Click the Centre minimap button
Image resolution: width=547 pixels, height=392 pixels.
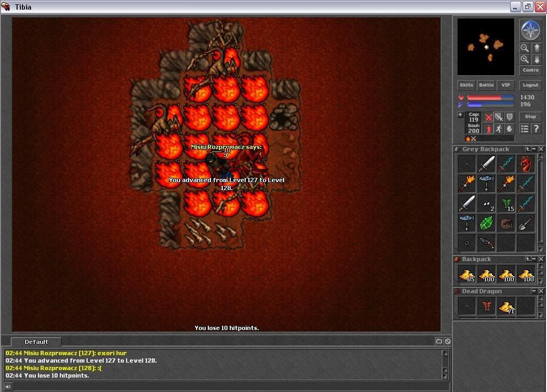pos(530,70)
